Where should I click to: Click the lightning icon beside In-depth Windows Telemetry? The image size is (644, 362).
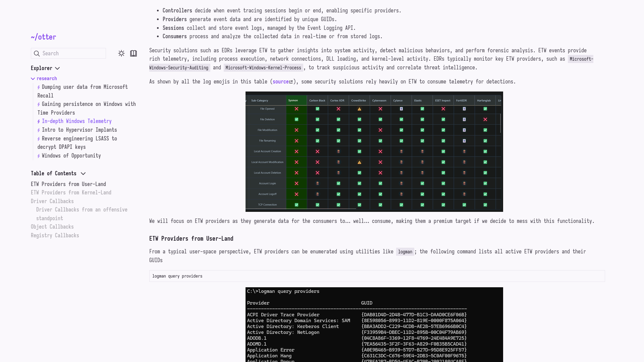tap(39, 122)
